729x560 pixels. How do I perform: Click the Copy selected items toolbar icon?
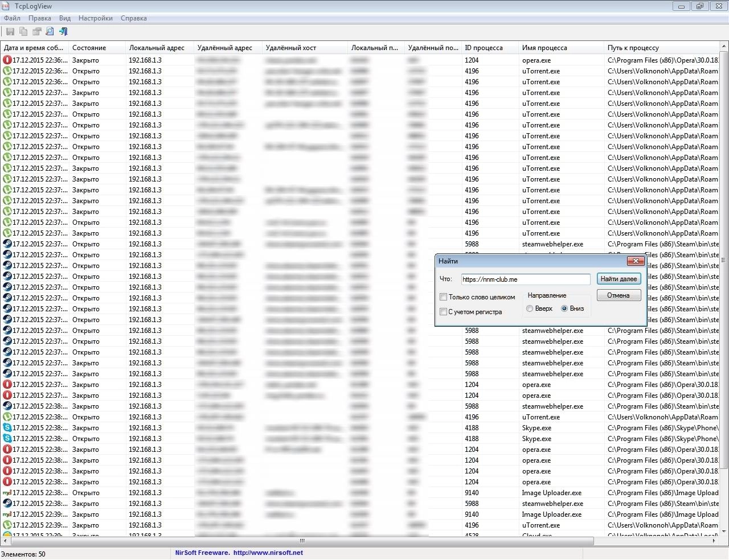pyautogui.click(x=23, y=32)
